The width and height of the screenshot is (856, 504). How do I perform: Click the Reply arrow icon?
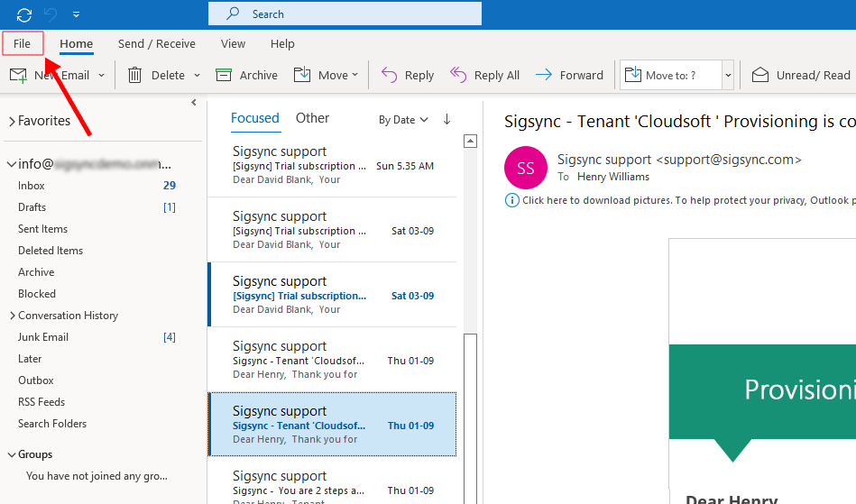pos(390,75)
